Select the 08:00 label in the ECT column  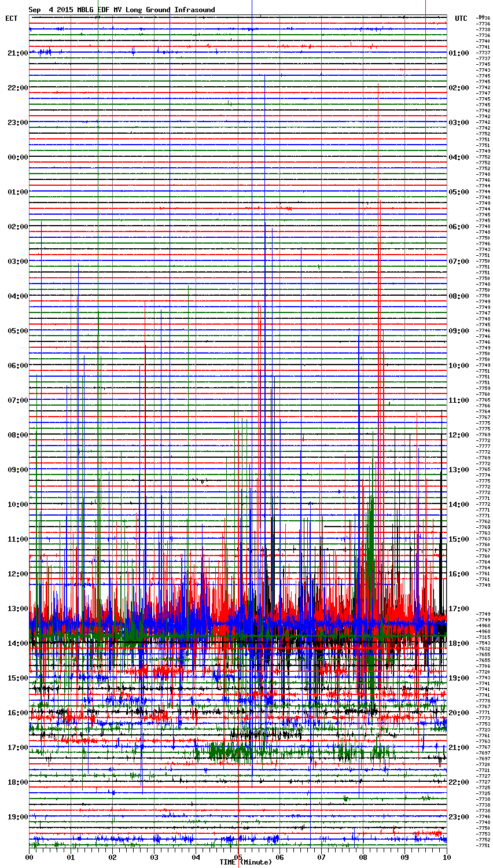tap(17, 435)
